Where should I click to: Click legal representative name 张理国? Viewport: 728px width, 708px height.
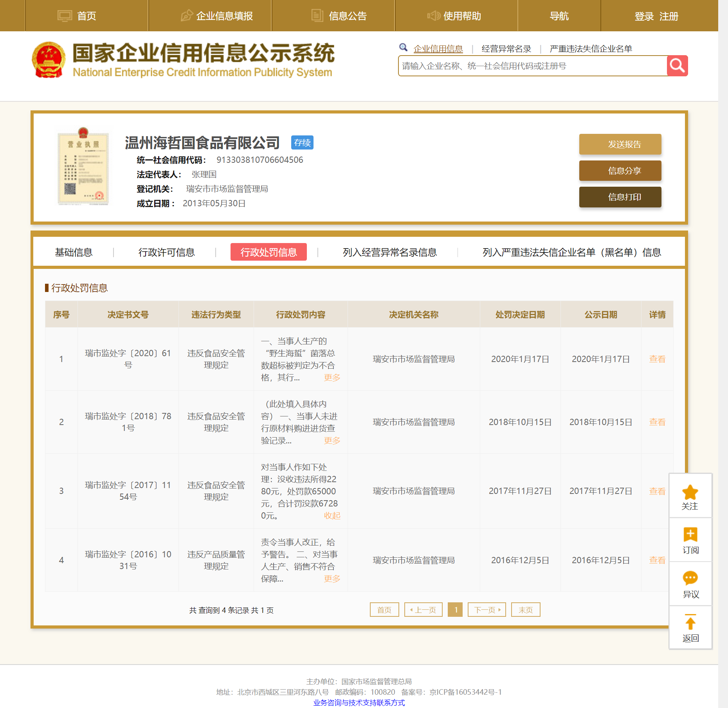coord(204,175)
